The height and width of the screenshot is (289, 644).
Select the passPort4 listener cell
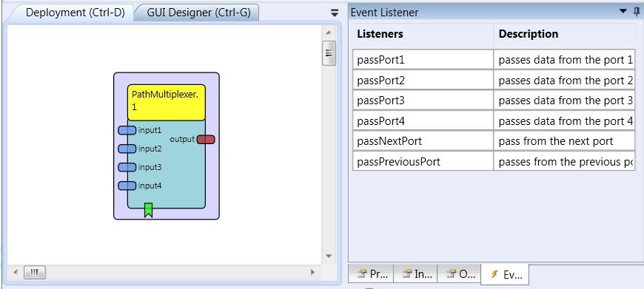point(423,121)
